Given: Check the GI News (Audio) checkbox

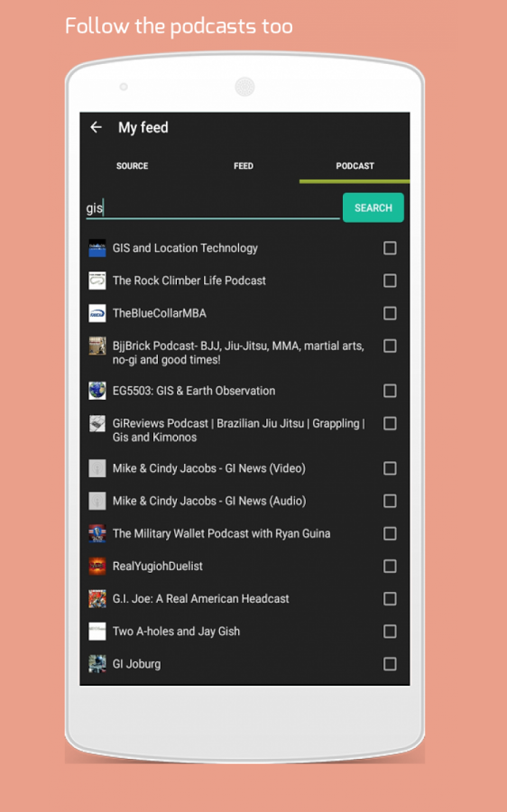Looking at the screenshot, I should (390, 502).
